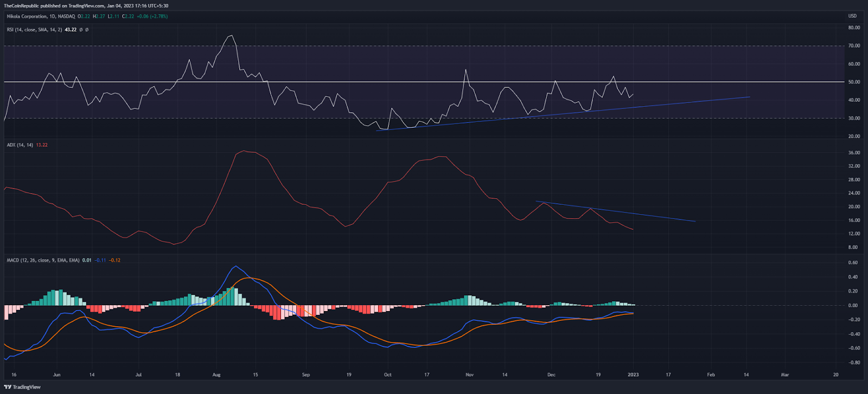The height and width of the screenshot is (394, 868).
Task: Click the low price 'L2.11' value
Action: click(113, 16)
